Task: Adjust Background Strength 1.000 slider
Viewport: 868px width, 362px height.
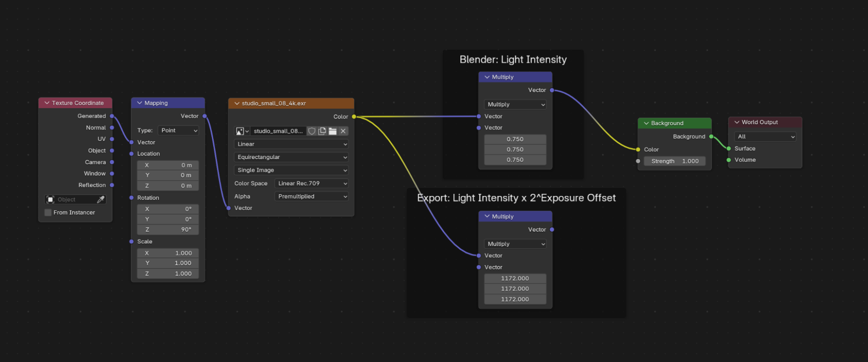Action: tap(674, 161)
